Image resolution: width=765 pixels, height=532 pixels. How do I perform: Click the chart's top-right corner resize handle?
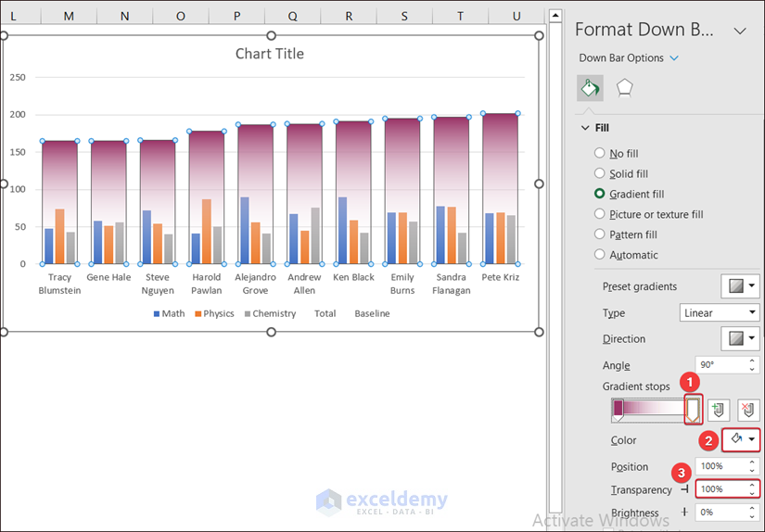pyautogui.click(x=539, y=35)
